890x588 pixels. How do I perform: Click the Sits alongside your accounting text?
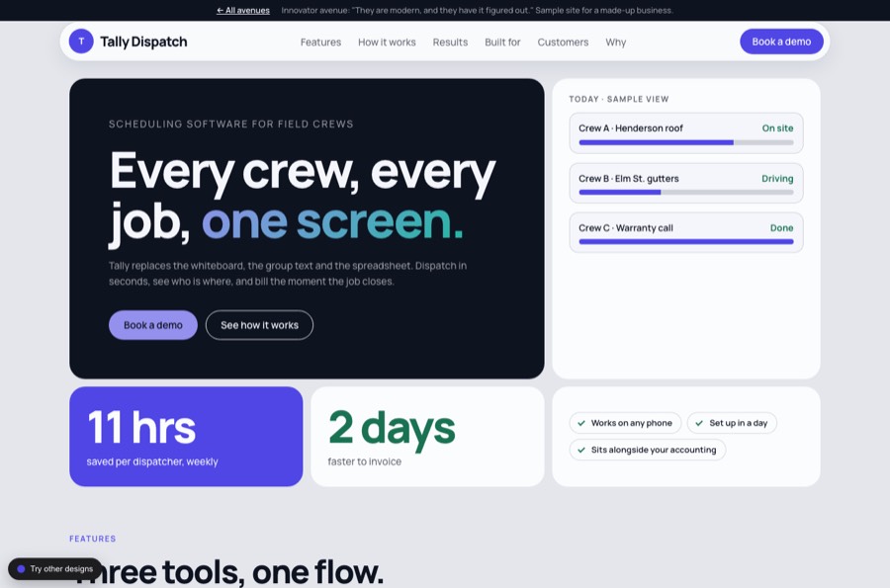point(654,450)
